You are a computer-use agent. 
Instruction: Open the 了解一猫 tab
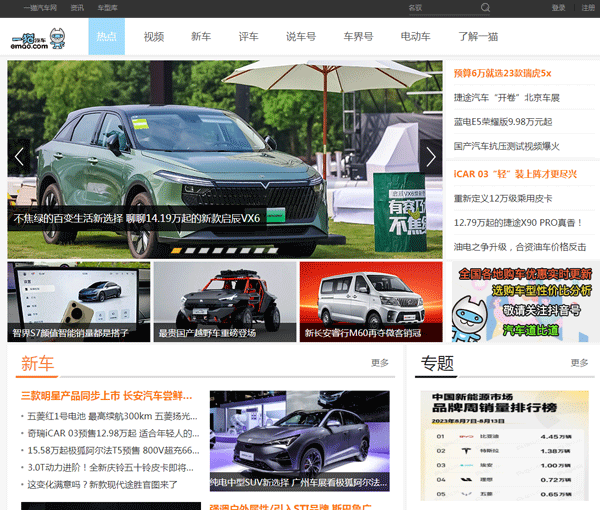(x=478, y=36)
